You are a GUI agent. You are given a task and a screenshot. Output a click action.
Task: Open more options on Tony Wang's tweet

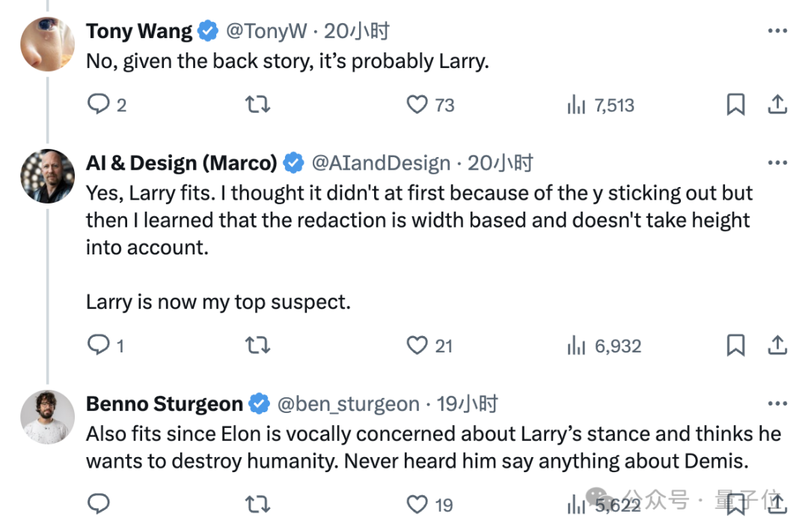pyautogui.click(x=778, y=31)
